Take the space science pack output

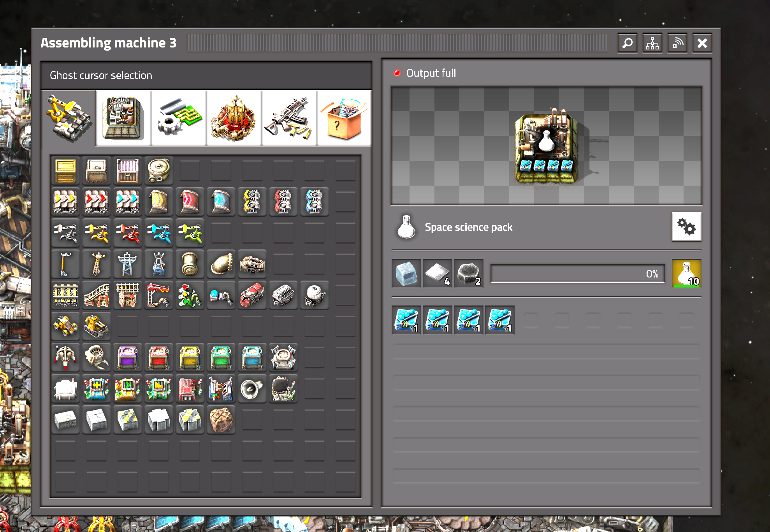pos(687,274)
